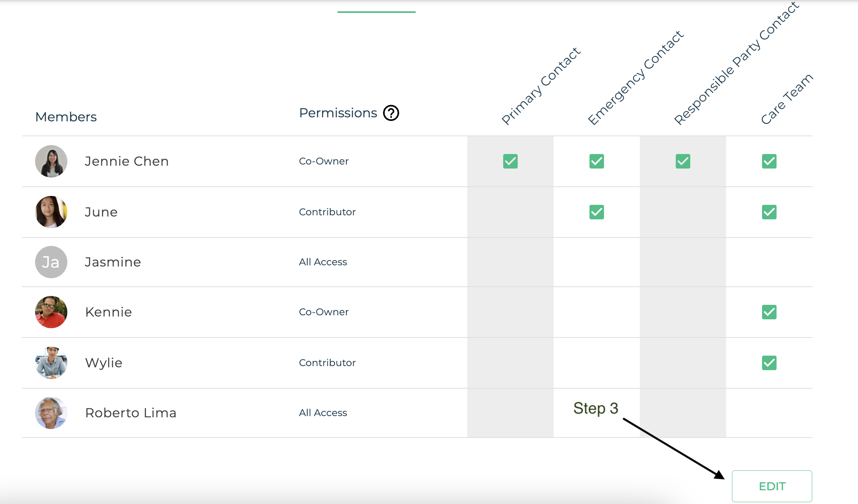
Task: Click the Members column header
Action: tap(66, 117)
